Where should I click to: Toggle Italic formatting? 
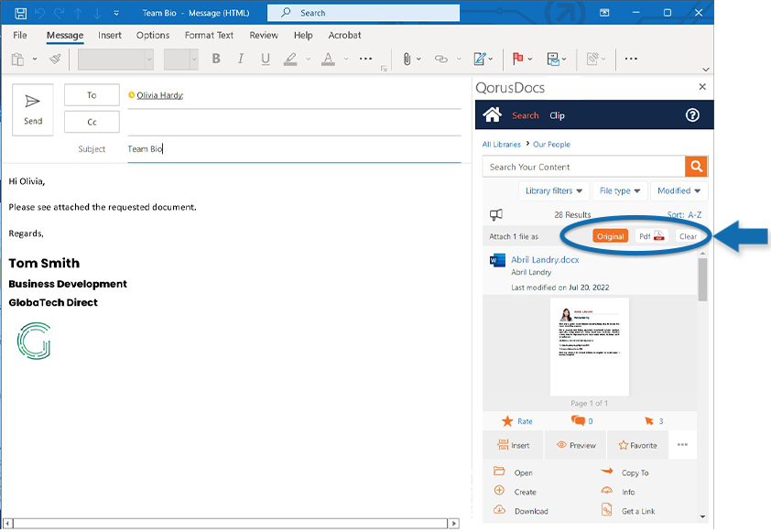[241, 59]
